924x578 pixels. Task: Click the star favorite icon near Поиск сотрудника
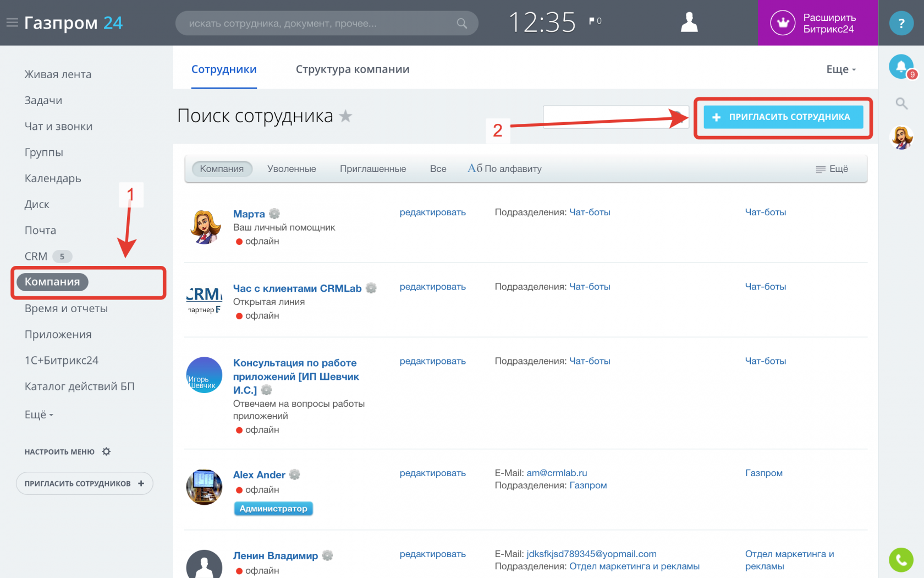[x=345, y=116]
